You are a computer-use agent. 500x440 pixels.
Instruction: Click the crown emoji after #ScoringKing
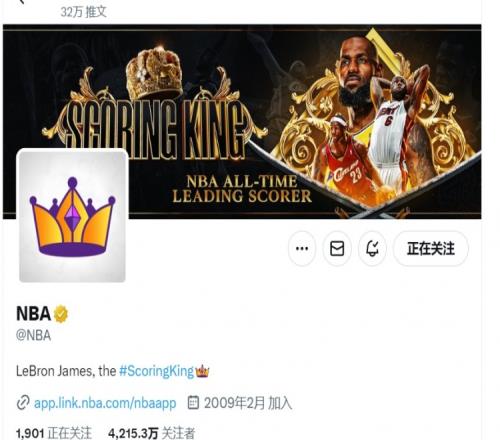tap(202, 371)
